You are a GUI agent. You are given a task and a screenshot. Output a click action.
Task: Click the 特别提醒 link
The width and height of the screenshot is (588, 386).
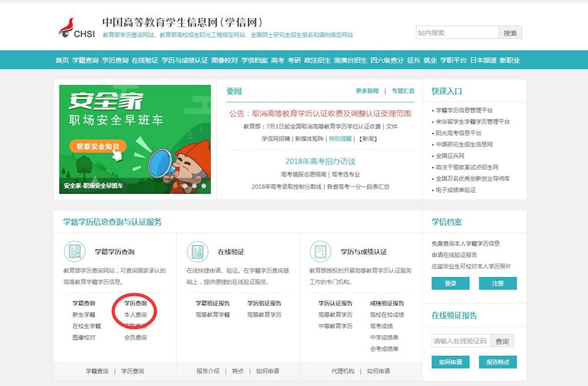click(x=340, y=139)
